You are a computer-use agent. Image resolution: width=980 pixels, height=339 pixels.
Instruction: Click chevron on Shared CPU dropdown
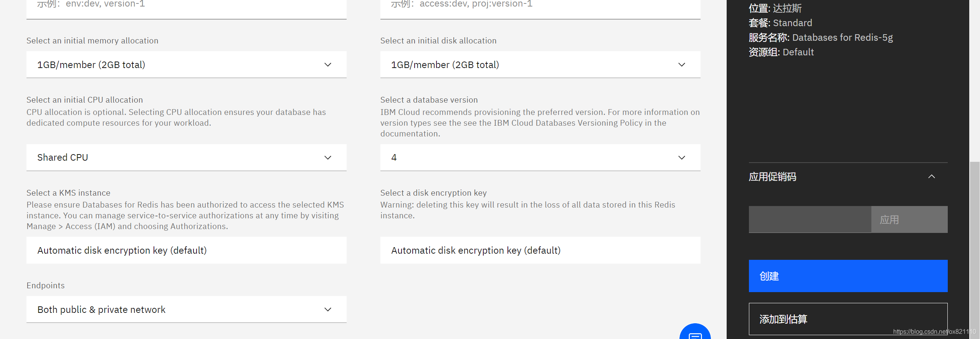pyautogui.click(x=327, y=158)
